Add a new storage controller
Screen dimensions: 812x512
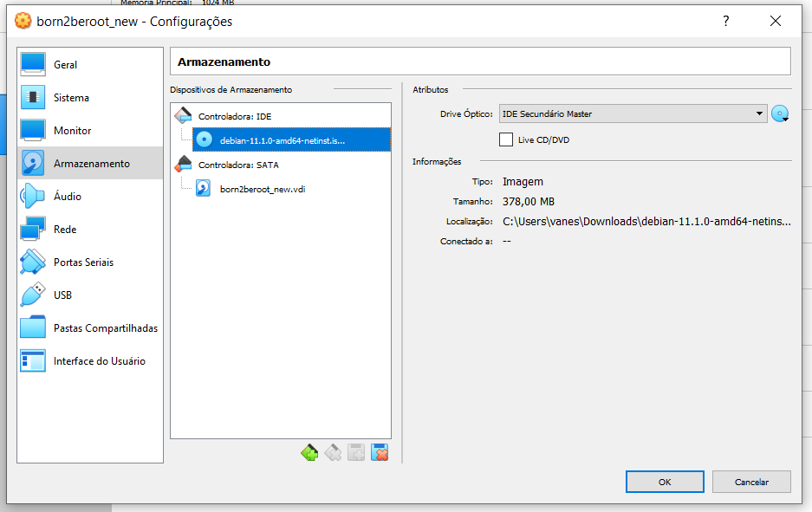pos(309,452)
